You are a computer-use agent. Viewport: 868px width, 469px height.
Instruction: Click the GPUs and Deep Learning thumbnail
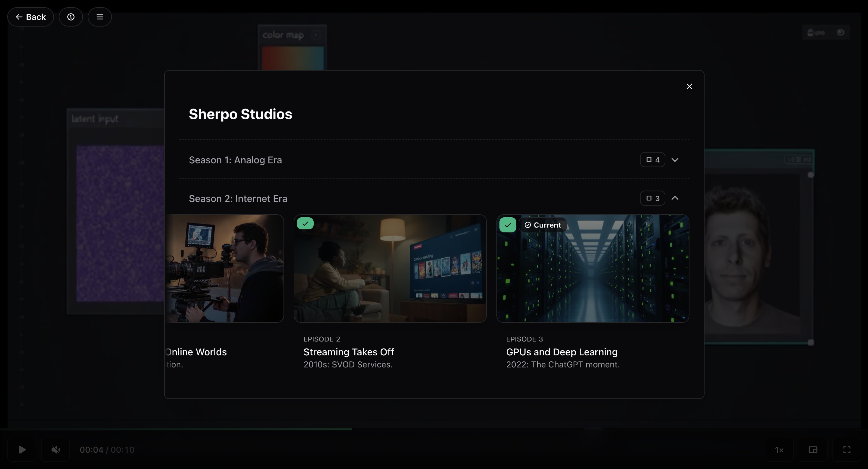pyautogui.click(x=593, y=268)
